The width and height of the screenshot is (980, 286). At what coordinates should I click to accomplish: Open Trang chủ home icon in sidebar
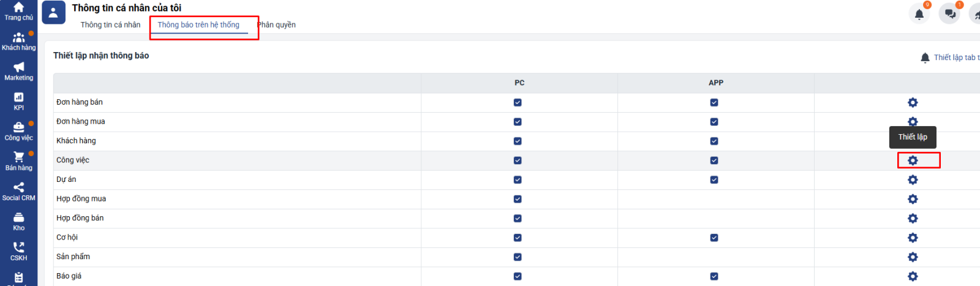(18, 11)
